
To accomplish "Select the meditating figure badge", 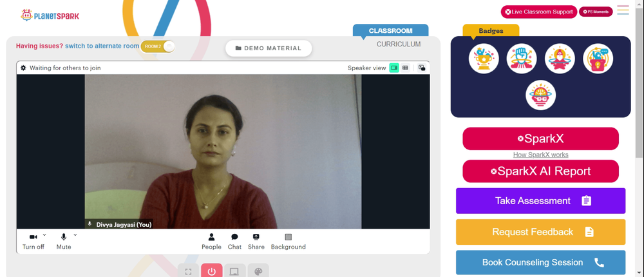I will (560, 59).
